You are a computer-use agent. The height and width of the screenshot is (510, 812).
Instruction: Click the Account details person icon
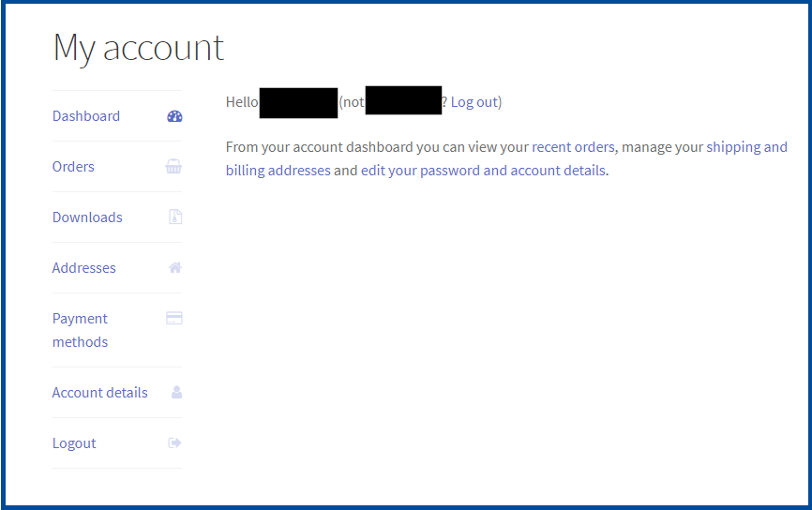point(176,392)
